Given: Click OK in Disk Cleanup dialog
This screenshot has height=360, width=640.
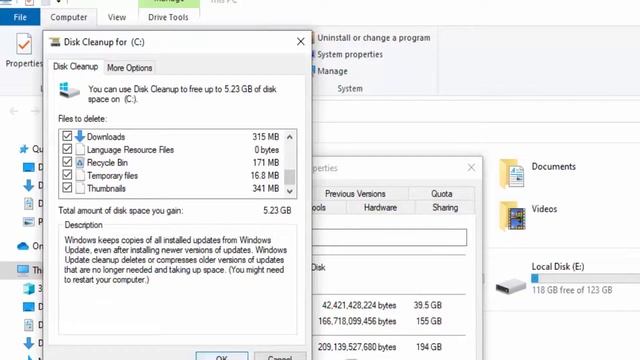Looking at the screenshot, I should click(x=222, y=356).
